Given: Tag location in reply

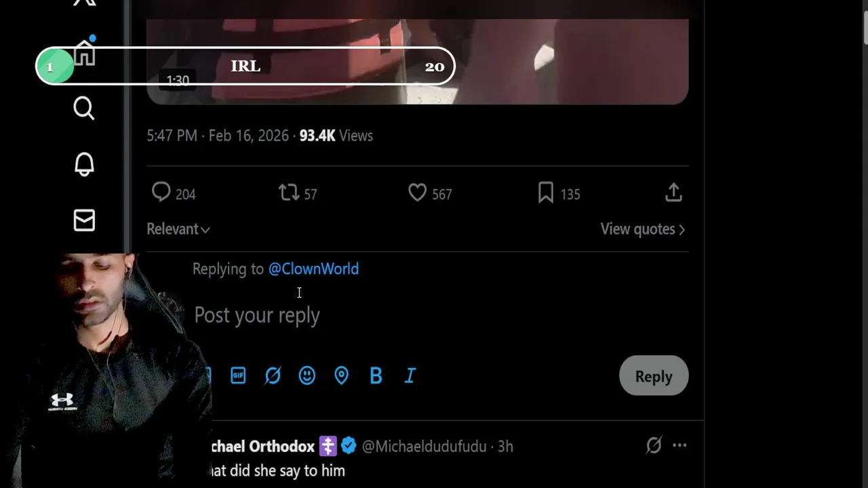Looking at the screenshot, I should coord(341,375).
